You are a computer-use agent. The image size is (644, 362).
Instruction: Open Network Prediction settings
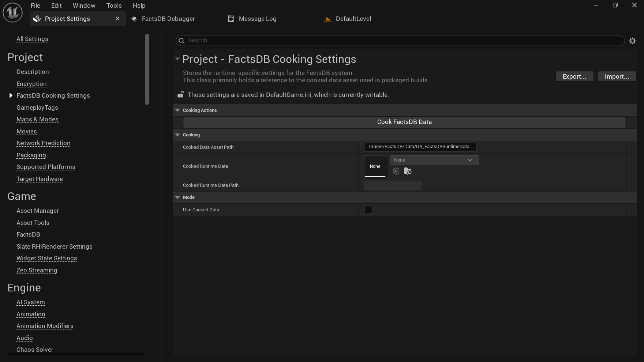point(44,143)
